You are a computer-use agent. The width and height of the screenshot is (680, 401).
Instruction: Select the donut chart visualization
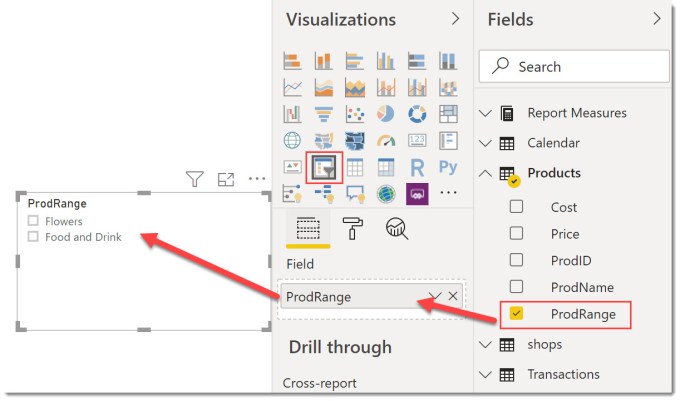tap(417, 114)
